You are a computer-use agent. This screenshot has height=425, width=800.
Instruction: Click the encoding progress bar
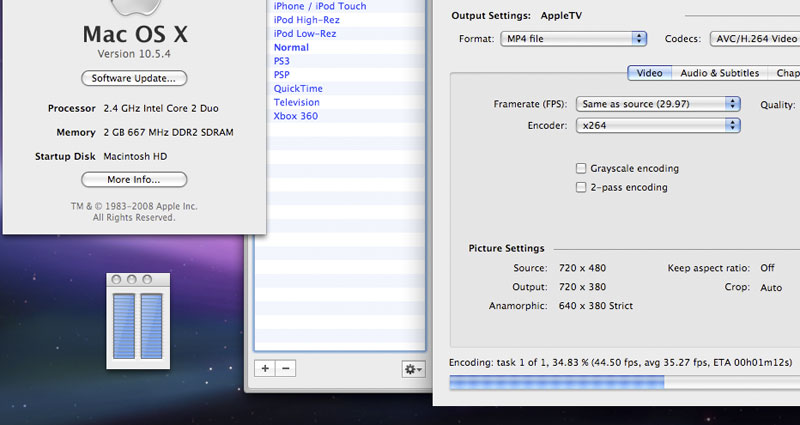[624, 383]
